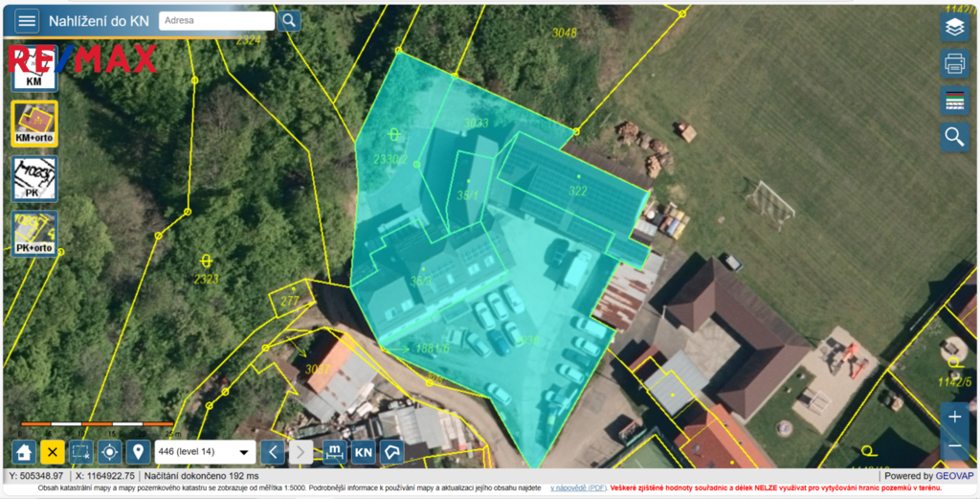Switch to the KM map layer
The height and width of the screenshot is (499, 980).
[33, 72]
